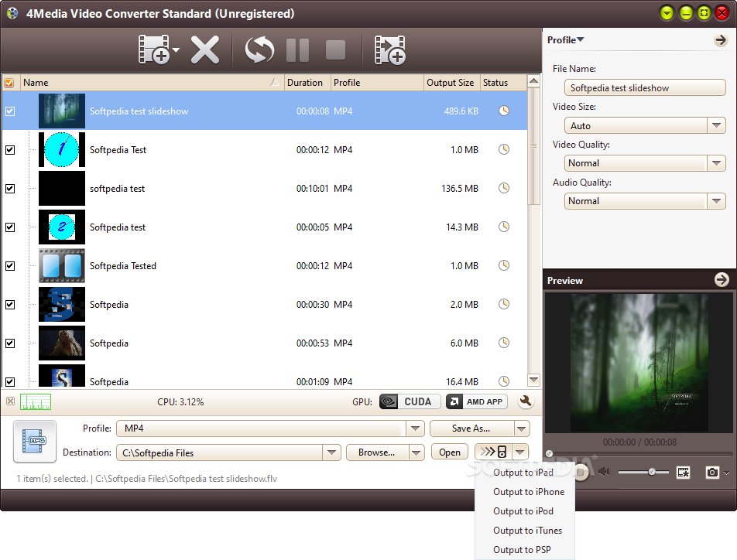Sort list by Output Size column header
Screen dimensions: 737x560
[451, 83]
